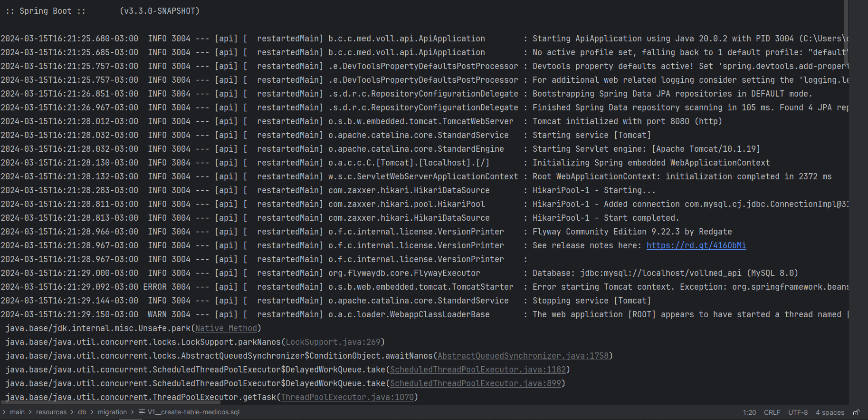Open the 4 spaces indent settings
The image size is (868, 420).
coord(830,412)
